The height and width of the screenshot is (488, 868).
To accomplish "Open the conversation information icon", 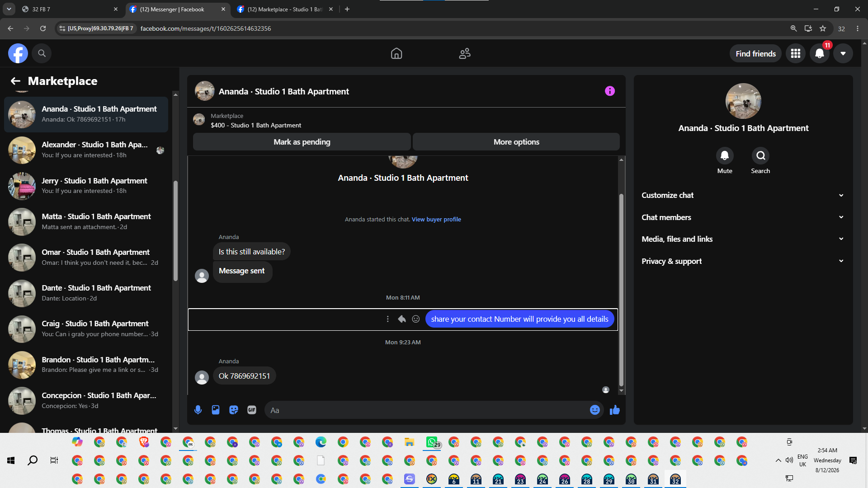I will [x=610, y=91].
